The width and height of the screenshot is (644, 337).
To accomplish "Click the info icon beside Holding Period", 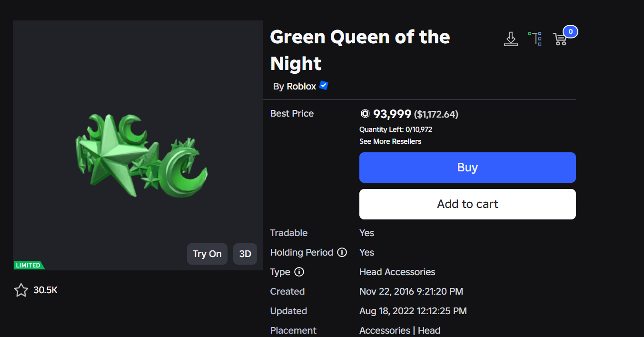I will (342, 252).
